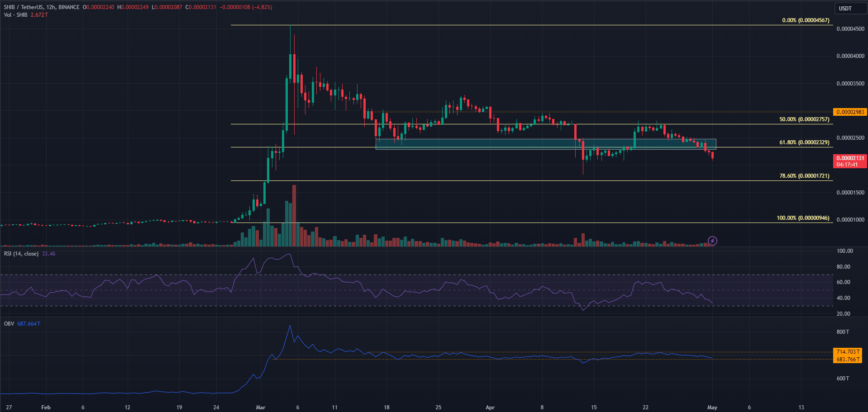Viewport: 868px width, 412px height.
Task: Click the close price C0.00002131 value
Action: tap(201, 7)
